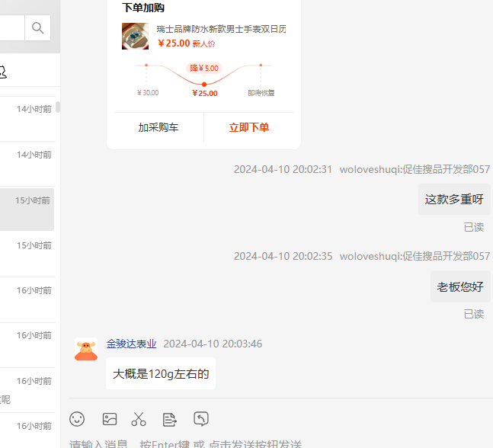
Task: Click the send image icon
Action: (x=110, y=419)
